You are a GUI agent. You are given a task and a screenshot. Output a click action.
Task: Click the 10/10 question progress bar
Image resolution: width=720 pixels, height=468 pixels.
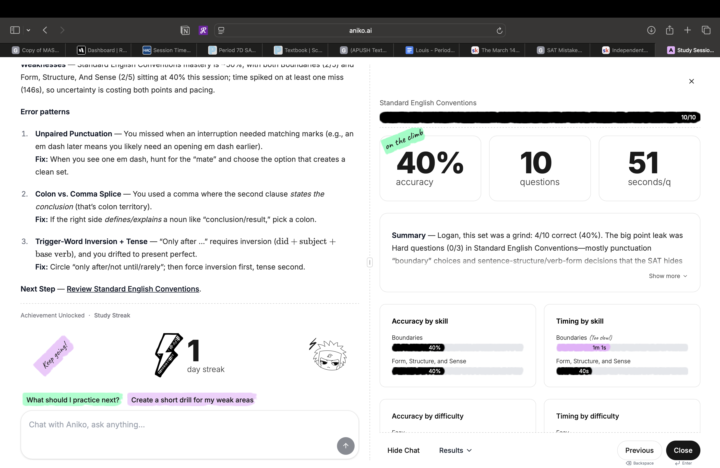pyautogui.click(x=539, y=117)
